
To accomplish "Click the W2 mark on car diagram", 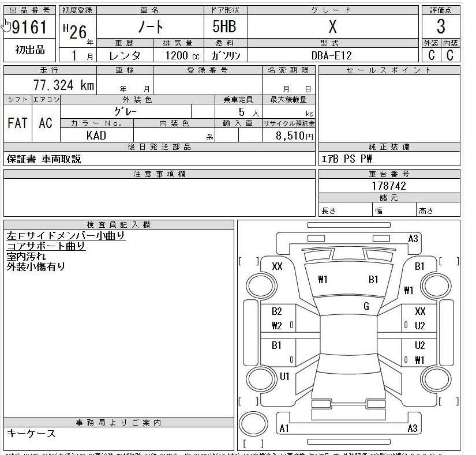I will [276, 326].
